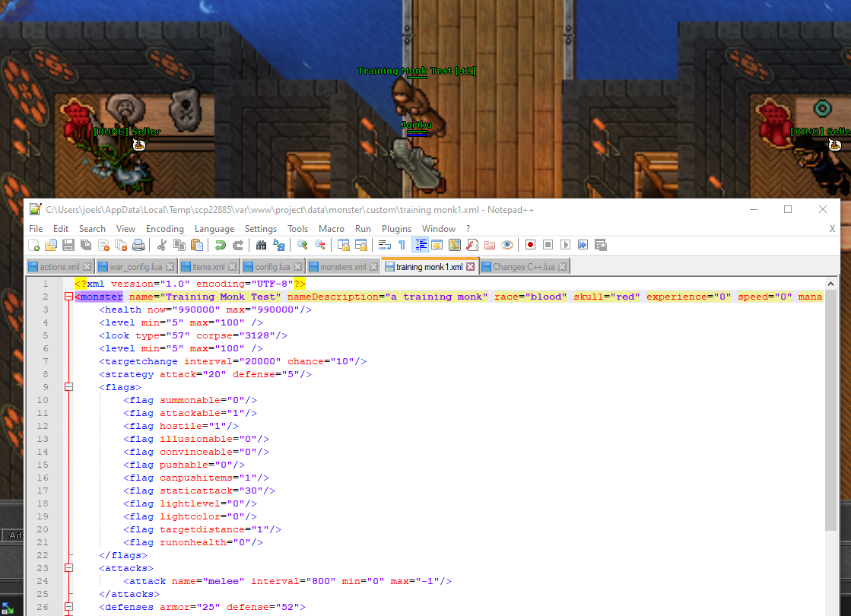Open the Function List icon

tap(472, 246)
